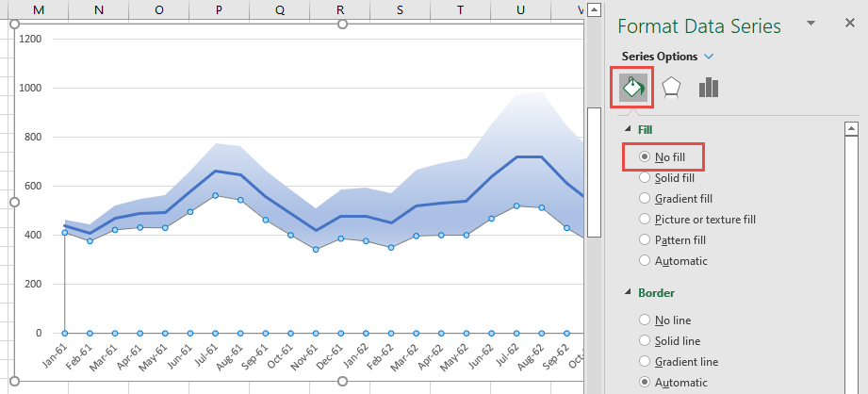Click the Jan-62 category label
Screen dimensions: 868x394
coord(355,355)
